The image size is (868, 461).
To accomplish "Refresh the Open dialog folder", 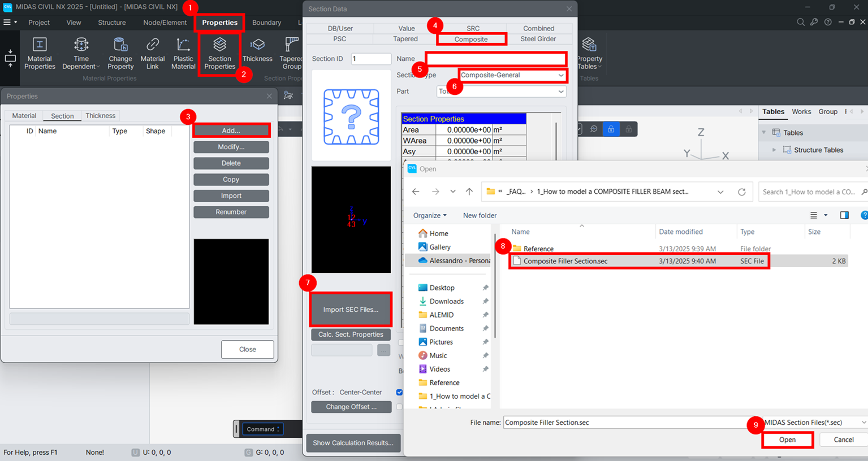I will tap(741, 192).
